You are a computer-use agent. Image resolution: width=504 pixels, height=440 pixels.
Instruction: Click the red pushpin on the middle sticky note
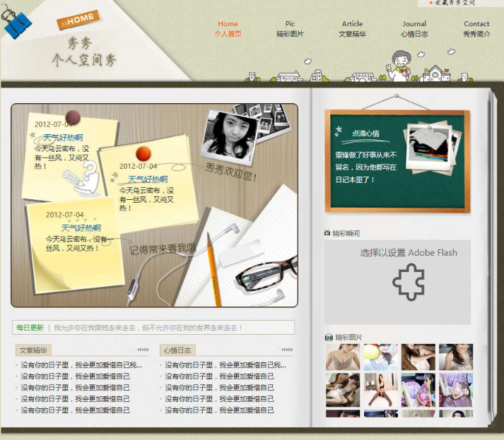143,153
